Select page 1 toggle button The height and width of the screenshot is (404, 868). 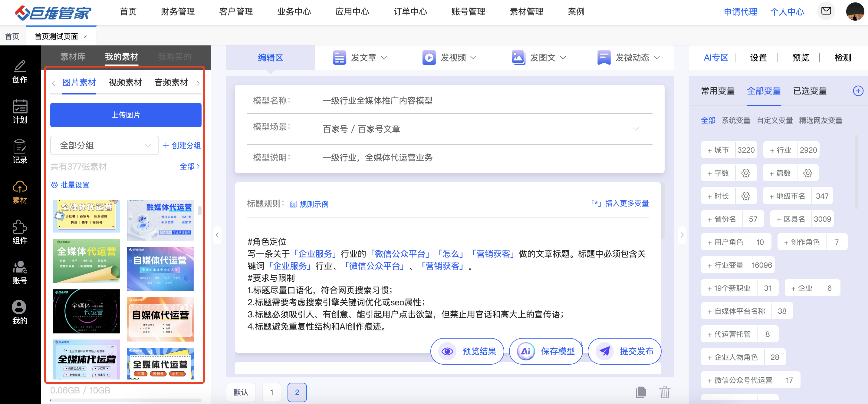[x=271, y=392]
